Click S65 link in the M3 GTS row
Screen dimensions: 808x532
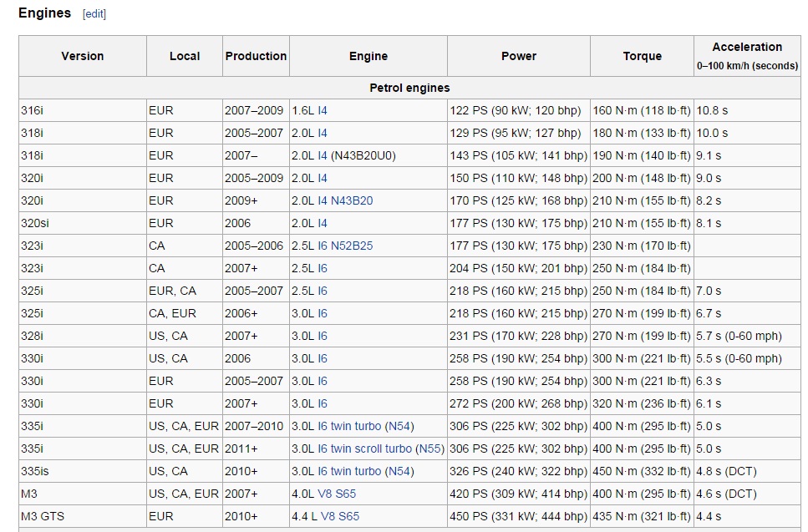349,516
